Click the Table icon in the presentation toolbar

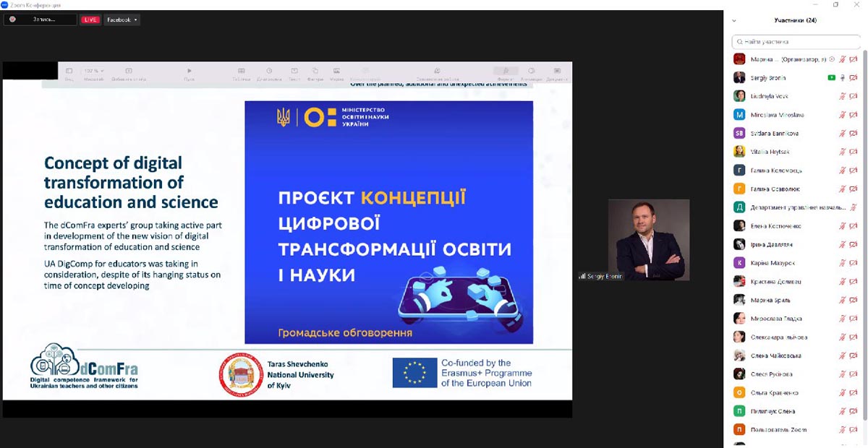pos(241,73)
